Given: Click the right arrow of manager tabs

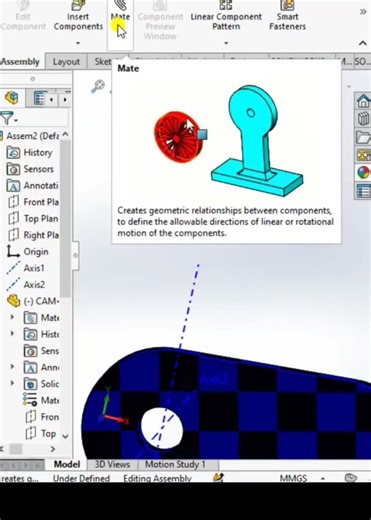Looking at the screenshot, I should point(65,100).
